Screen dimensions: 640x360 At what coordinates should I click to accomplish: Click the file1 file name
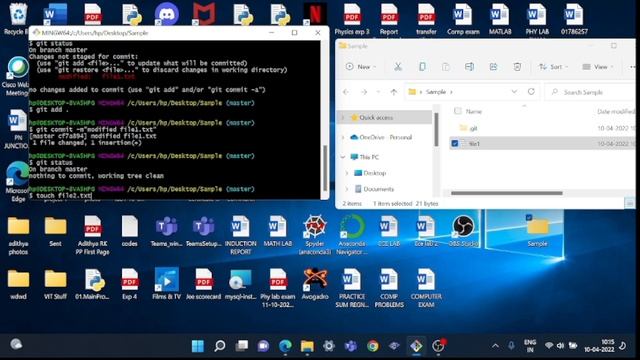pyautogui.click(x=473, y=144)
